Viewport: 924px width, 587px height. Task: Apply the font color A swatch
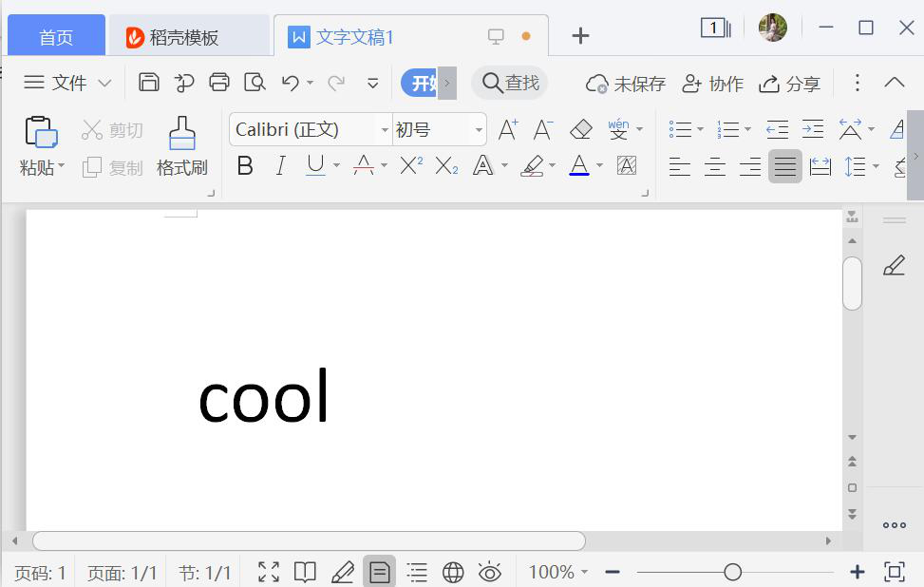pos(579,165)
